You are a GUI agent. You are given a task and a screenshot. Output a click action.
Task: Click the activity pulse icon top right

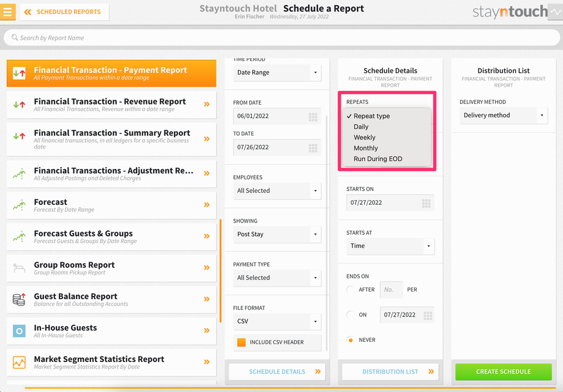(x=556, y=12)
